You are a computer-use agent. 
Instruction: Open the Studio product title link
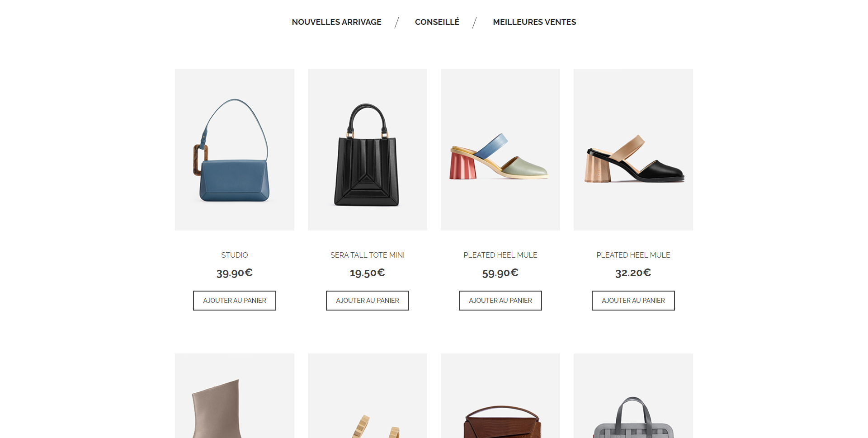(235, 255)
